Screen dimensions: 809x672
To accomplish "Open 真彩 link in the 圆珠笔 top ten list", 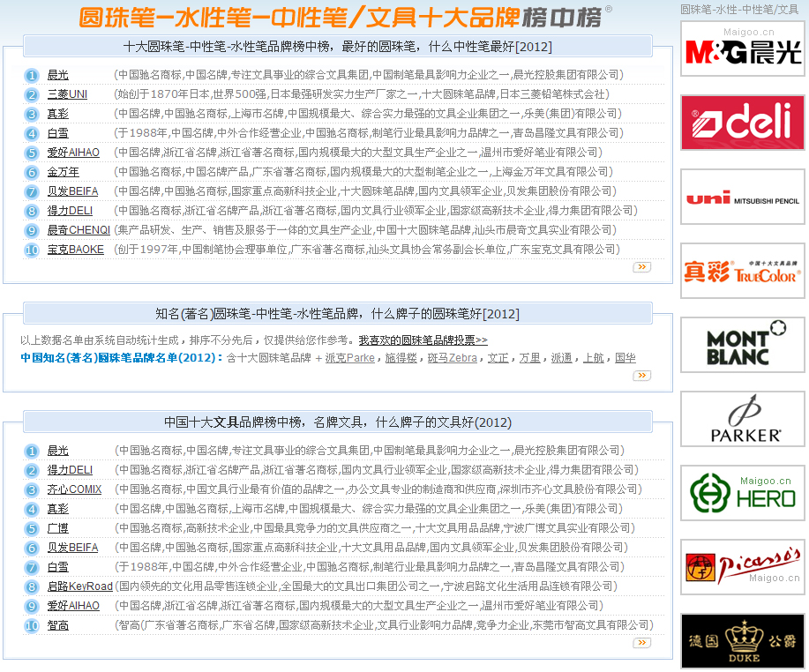I will [x=58, y=114].
